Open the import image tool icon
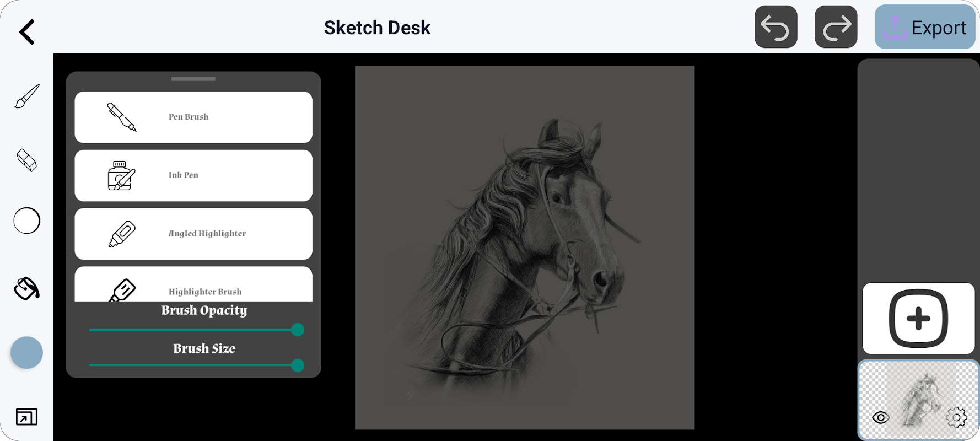Viewport: 980px width, 441px height. [26, 417]
